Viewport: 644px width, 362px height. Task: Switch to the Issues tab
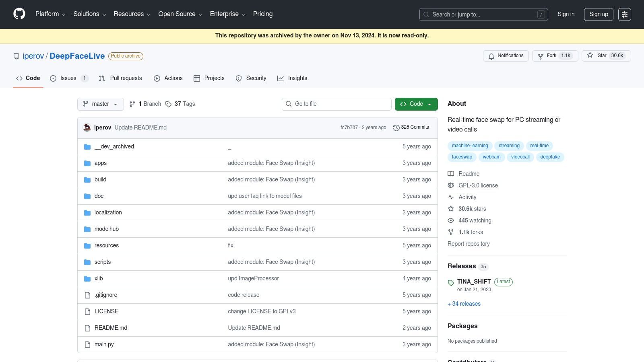coord(68,78)
